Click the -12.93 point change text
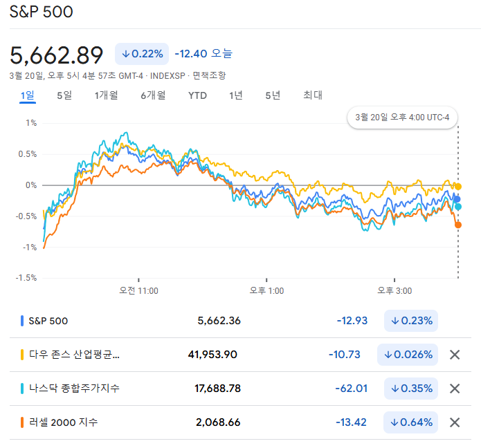This screenshot has height=448, width=481. [352, 321]
